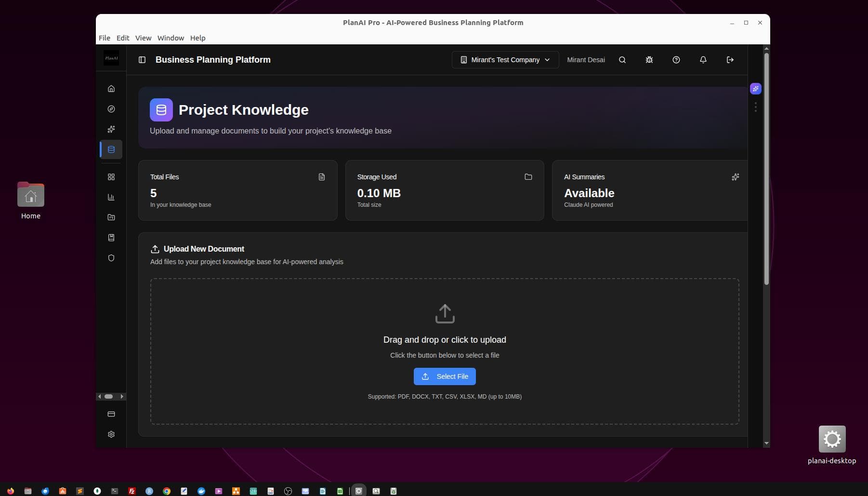Toggle the sidebar with the panel icon
This screenshot has width=868, height=496.
(142, 60)
